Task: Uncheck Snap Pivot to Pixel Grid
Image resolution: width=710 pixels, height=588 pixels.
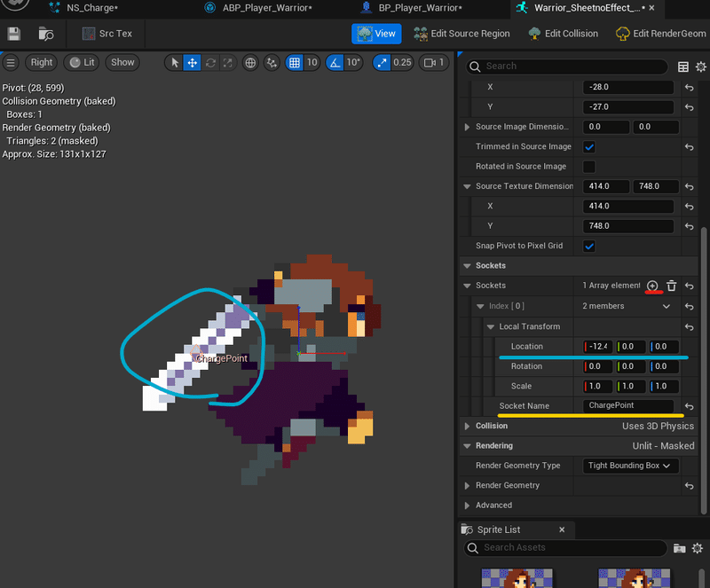Action: click(x=588, y=246)
